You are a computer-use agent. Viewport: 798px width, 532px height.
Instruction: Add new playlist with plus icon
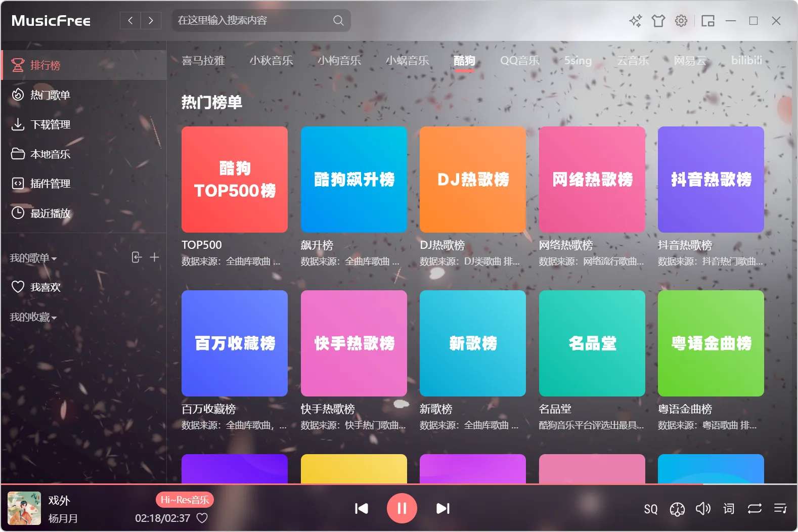pyautogui.click(x=155, y=257)
